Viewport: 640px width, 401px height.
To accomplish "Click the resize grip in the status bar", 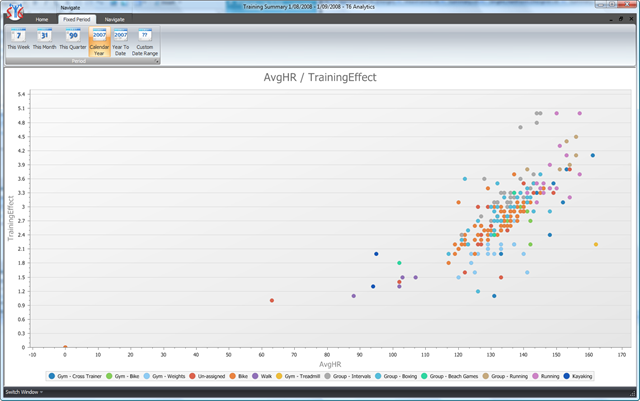I will click(x=633, y=393).
